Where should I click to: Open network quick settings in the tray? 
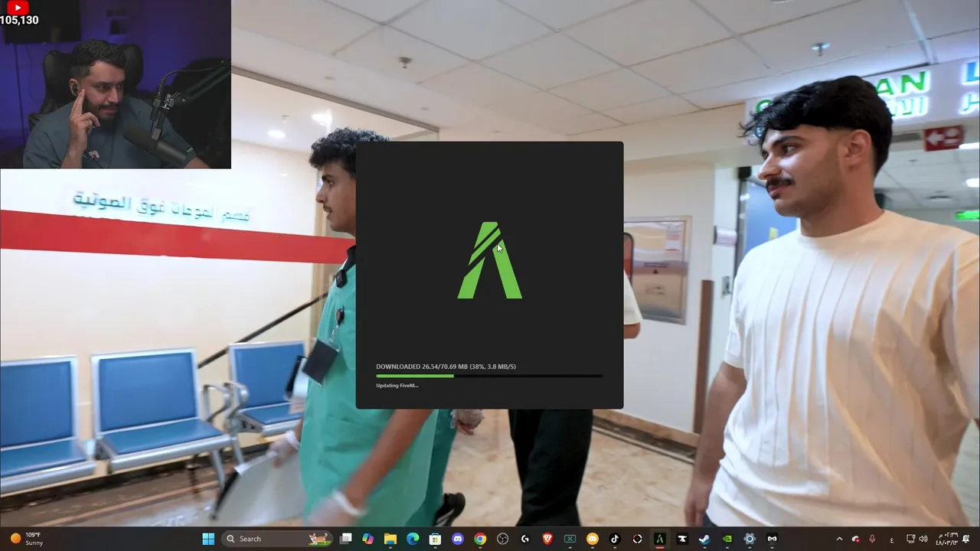point(910,539)
